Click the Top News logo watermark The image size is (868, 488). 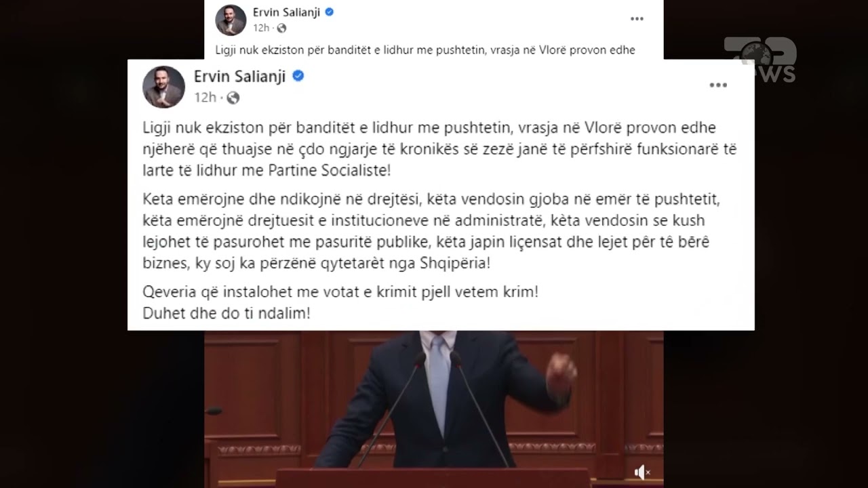coord(759,60)
